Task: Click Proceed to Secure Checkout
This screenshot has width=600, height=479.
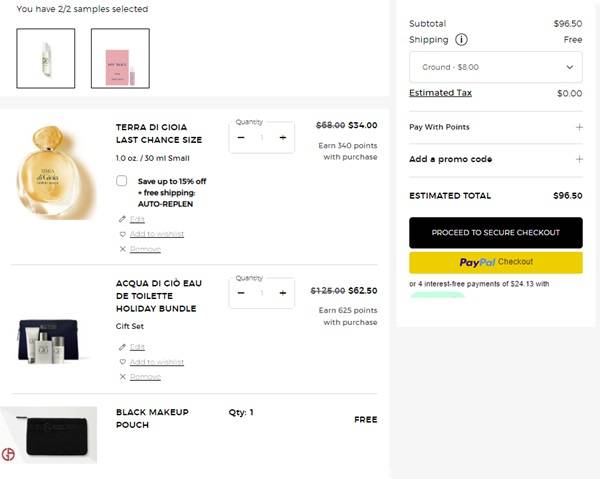Action: pos(495,232)
